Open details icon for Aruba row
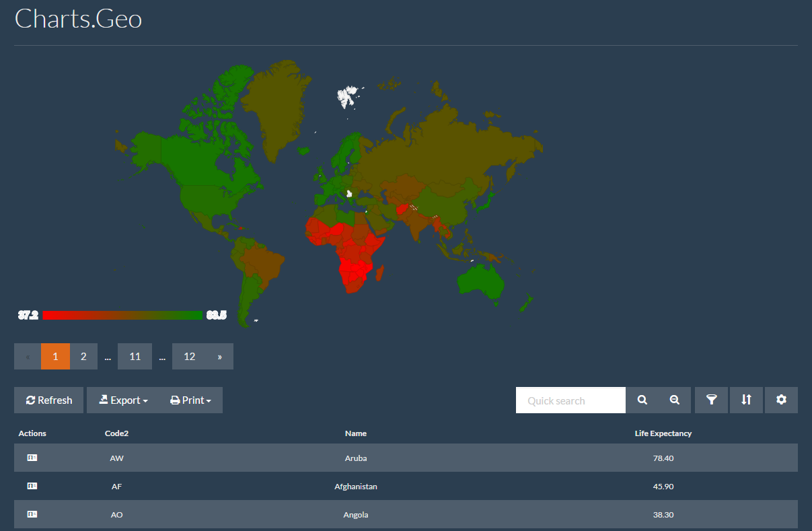The height and width of the screenshot is (531, 812). [32, 458]
